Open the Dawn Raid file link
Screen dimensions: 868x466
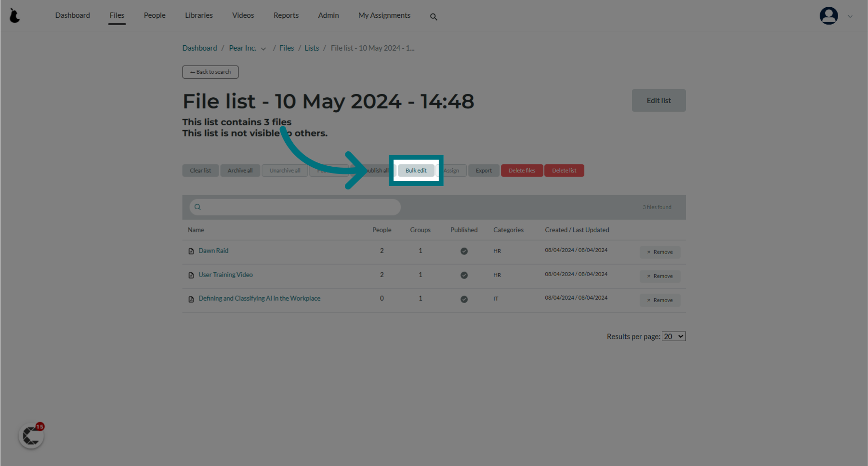click(213, 251)
